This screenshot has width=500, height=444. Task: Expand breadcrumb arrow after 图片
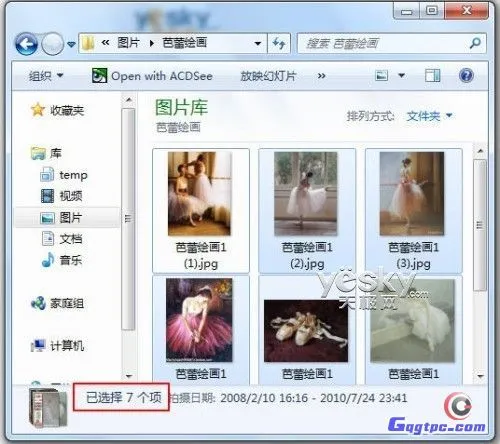[x=152, y=43]
